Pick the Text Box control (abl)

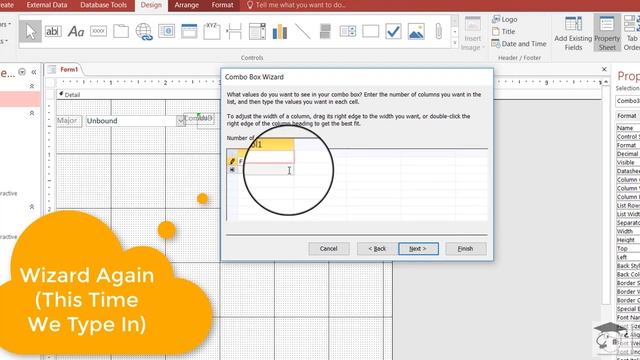tap(53, 31)
